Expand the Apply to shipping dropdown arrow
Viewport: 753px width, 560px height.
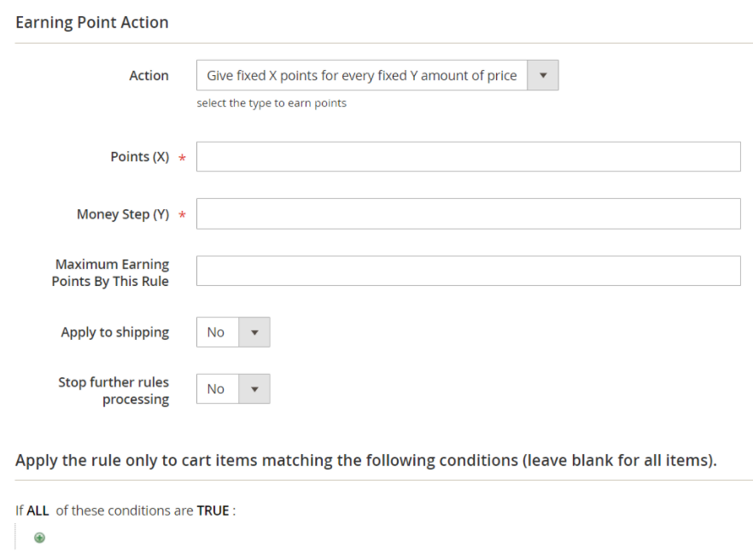pos(254,332)
